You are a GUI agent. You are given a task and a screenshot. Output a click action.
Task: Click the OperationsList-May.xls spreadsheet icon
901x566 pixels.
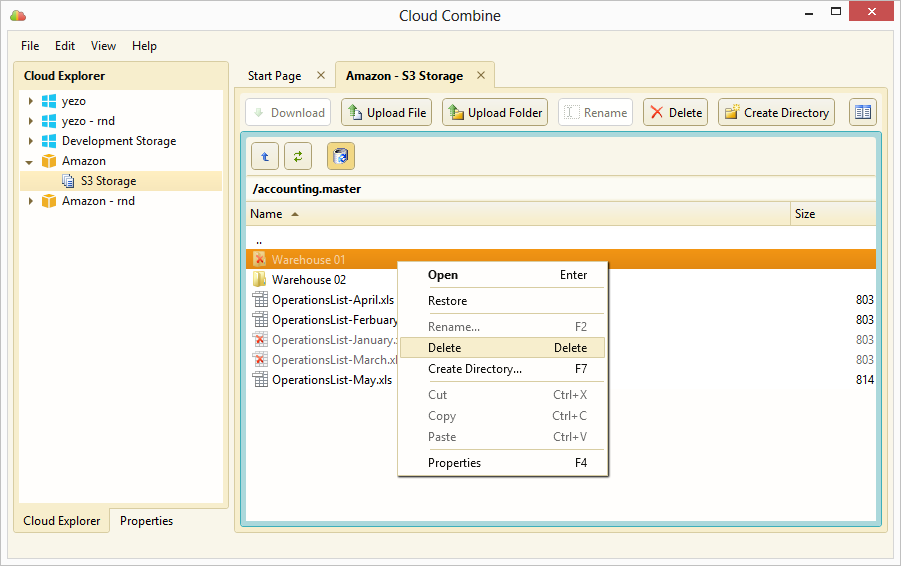point(260,380)
